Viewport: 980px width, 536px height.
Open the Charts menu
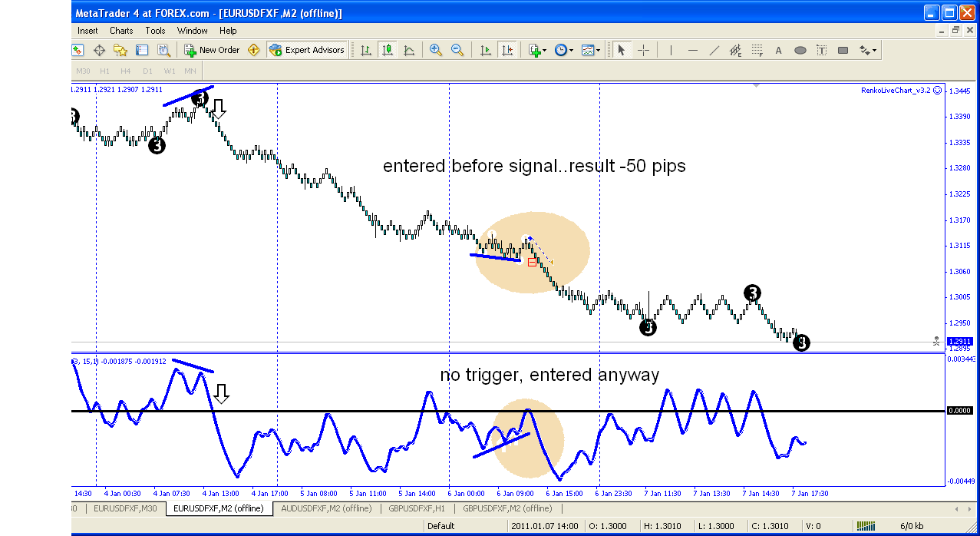pos(121,31)
